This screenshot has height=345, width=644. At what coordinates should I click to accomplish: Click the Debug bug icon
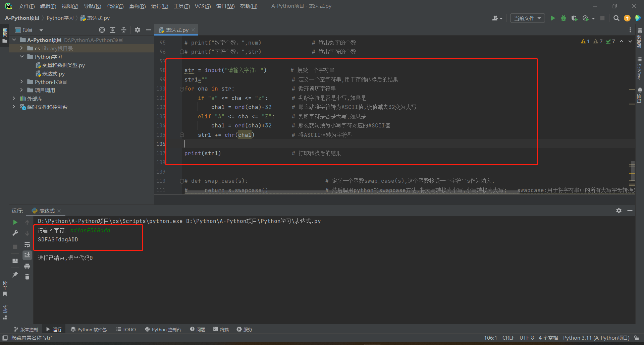pos(563,18)
